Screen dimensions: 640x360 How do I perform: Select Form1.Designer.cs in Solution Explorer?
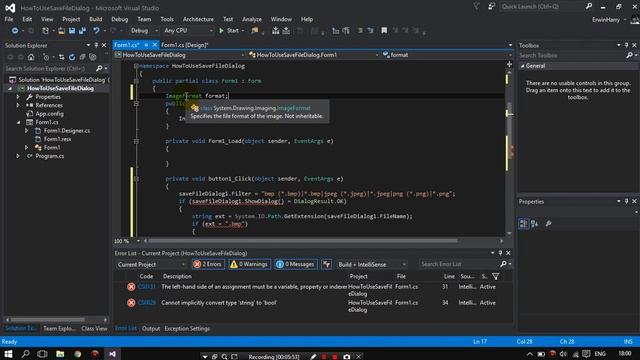click(x=67, y=131)
